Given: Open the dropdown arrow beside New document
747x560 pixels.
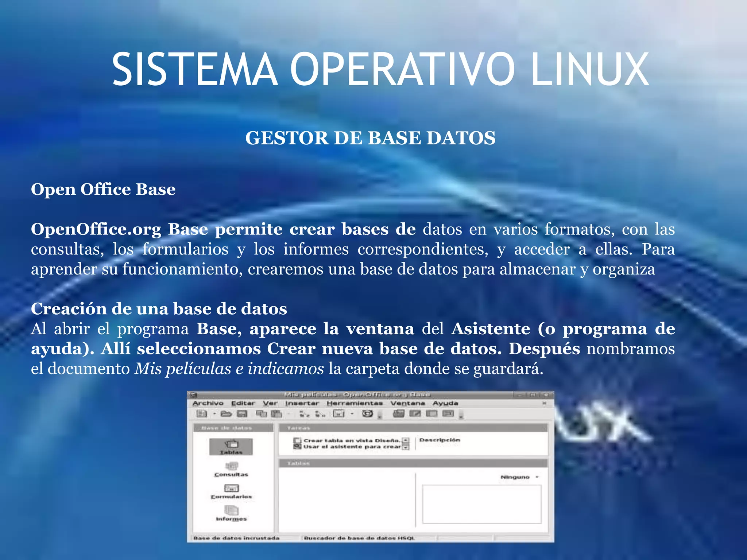Looking at the screenshot, I should 214,414.
